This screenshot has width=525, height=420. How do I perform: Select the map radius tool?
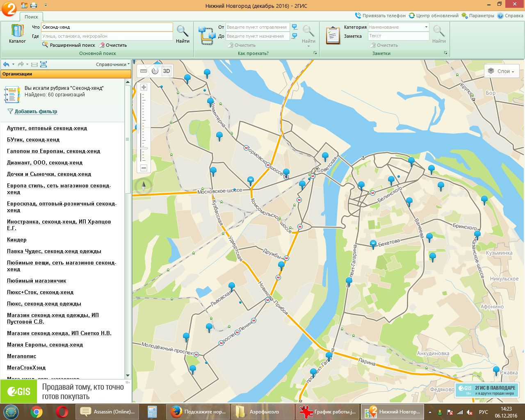(x=155, y=71)
